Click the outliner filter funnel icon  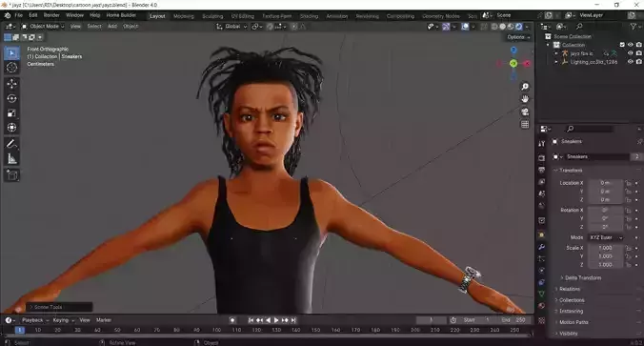point(634,27)
